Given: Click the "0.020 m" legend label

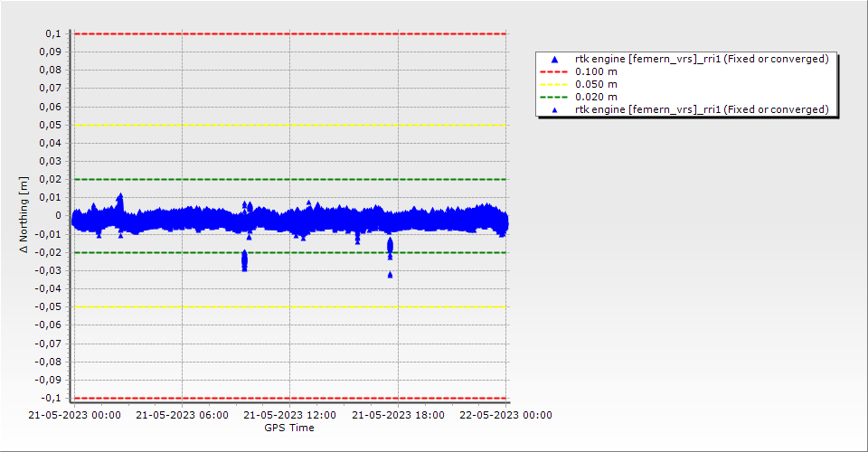Looking at the screenshot, I should [x=597, y=97].
